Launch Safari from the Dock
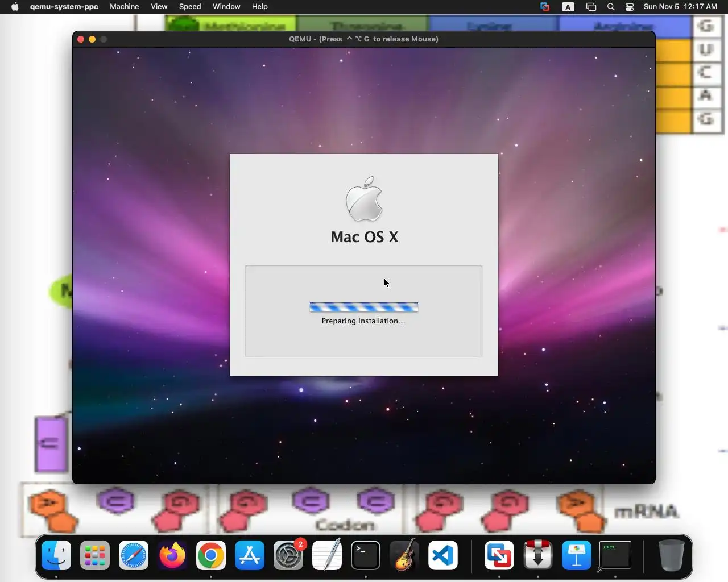The height and width of the screenshot is (582, 728). tap(134, 555)
